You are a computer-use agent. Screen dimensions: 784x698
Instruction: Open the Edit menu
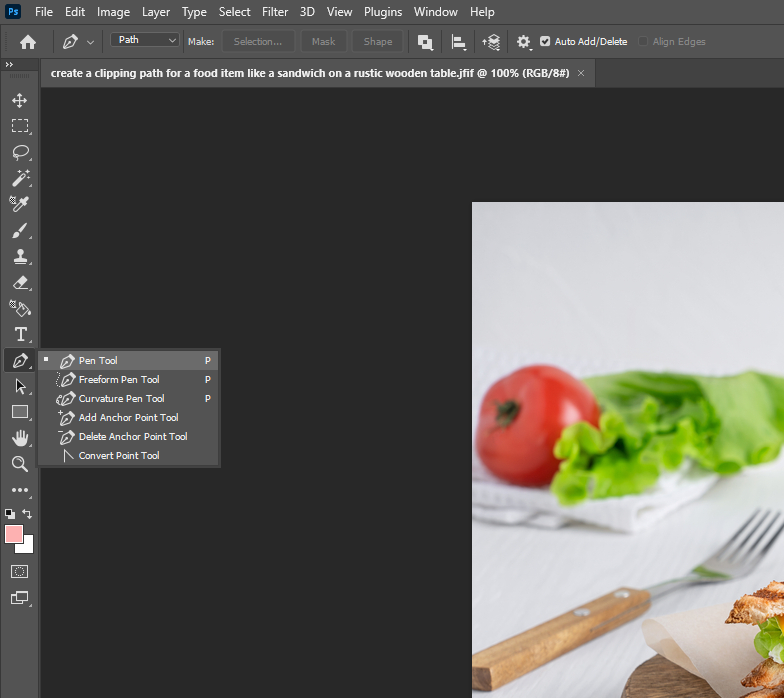tap(75, 12)
